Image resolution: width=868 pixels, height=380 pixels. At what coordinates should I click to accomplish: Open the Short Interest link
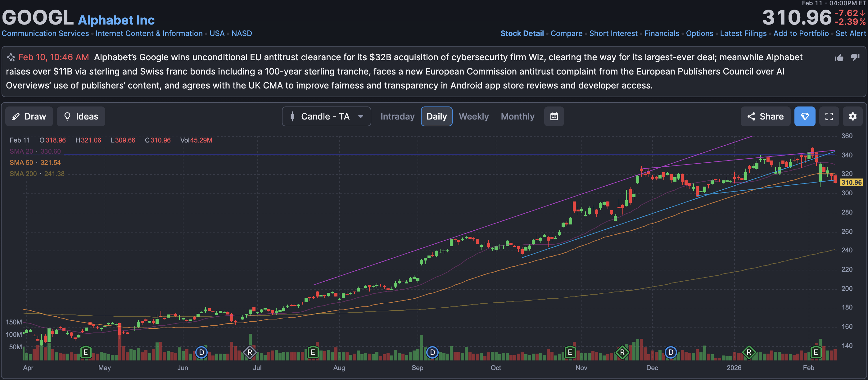tap(613, 33)
